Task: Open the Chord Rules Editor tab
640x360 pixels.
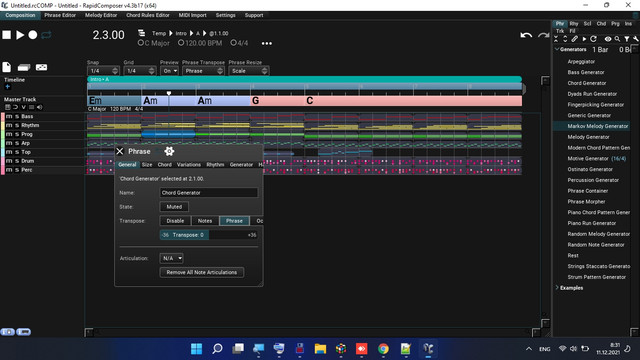Action: click(148, 15)
